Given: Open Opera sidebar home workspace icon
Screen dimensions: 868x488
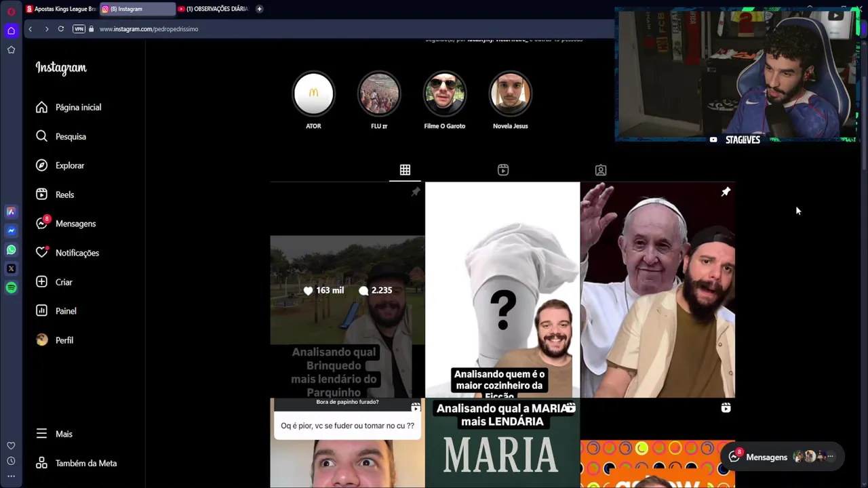Looking at the screenshot, I should tap(11, 30).
